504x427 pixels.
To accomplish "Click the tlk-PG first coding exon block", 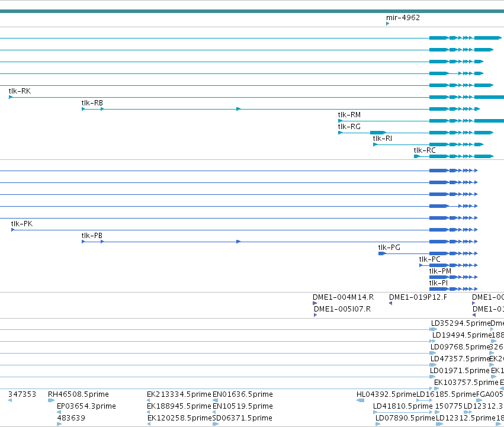I will coord(382,253).
